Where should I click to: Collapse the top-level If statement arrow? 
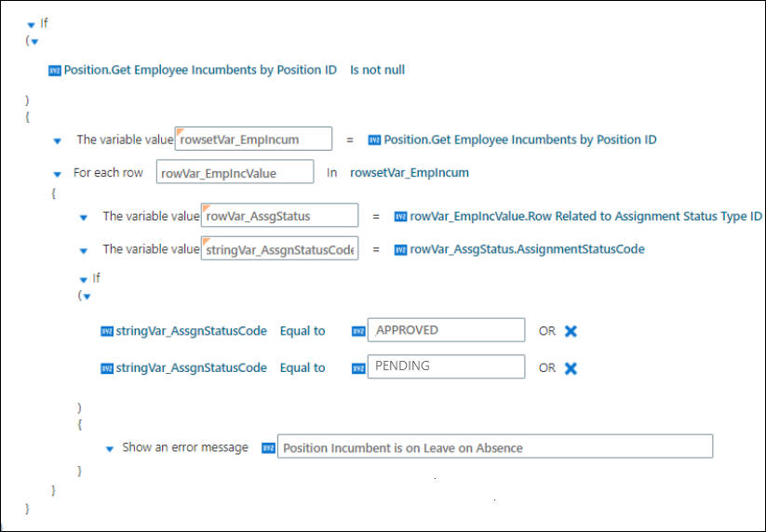[x=32, y=24]
